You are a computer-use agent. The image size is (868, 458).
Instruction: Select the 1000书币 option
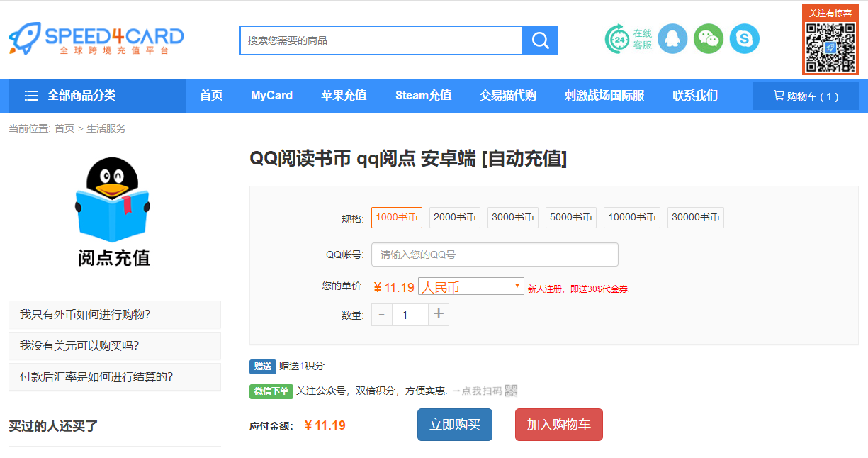coord(397,218)
